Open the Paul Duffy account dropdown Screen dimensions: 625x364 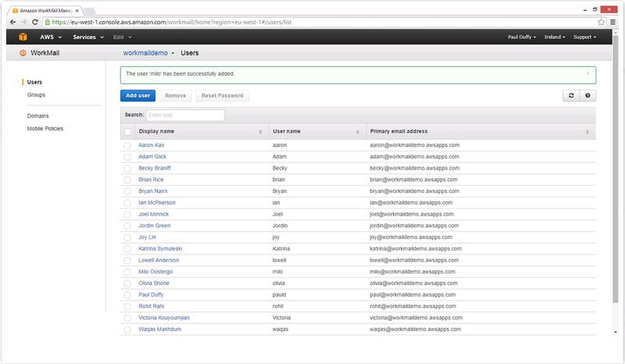point(522,37)
